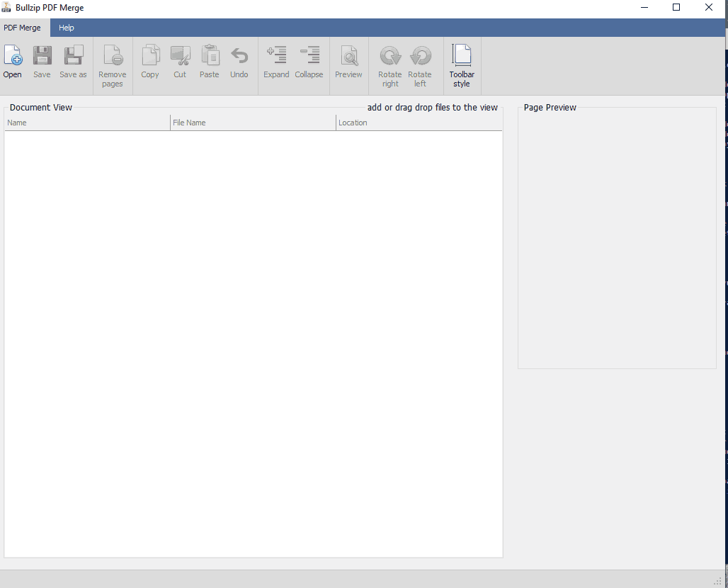Image resolution: width=728 pixels, height=588 pixels.
Task: Open the Preview magnifier tool
Action: click(348, 56)
